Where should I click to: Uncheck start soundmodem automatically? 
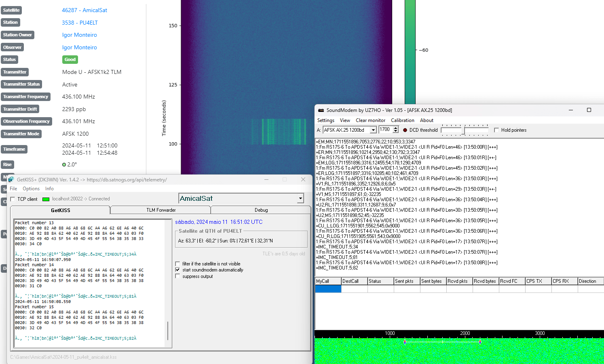177,270
